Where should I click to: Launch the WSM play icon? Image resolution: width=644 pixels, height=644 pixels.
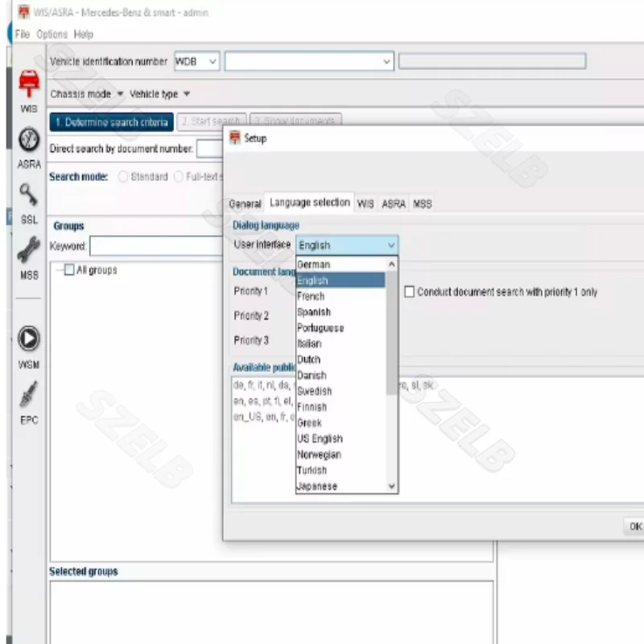click(x=29, y=338)
